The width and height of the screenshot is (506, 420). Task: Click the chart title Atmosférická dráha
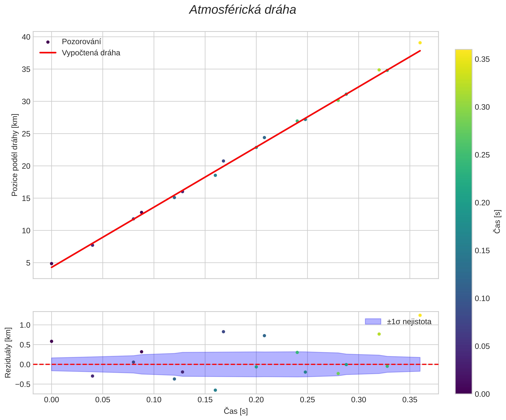point(243,10)
